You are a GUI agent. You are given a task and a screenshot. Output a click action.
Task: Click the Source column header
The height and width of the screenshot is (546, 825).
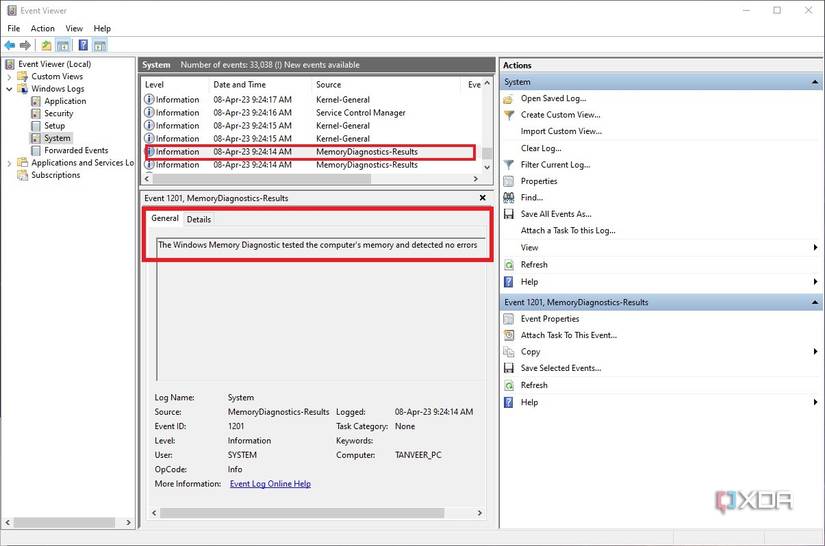pyautogui.click(x=328, y=85)
